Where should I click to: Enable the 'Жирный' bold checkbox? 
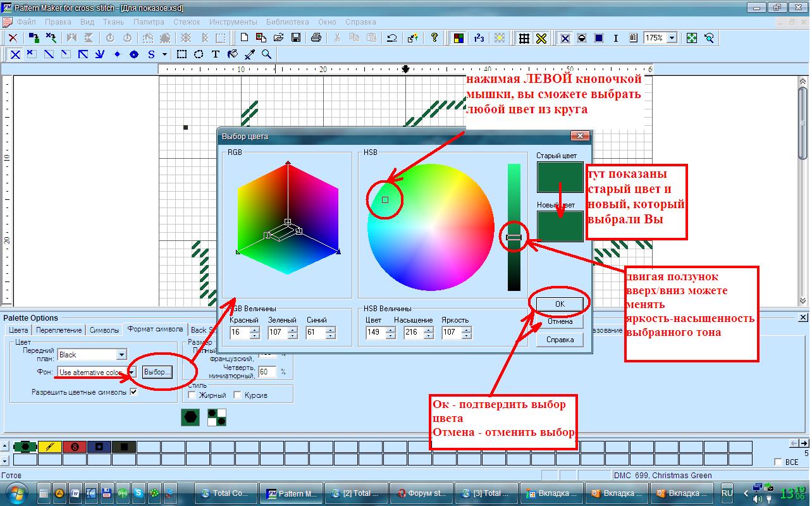tap(192, 395)
